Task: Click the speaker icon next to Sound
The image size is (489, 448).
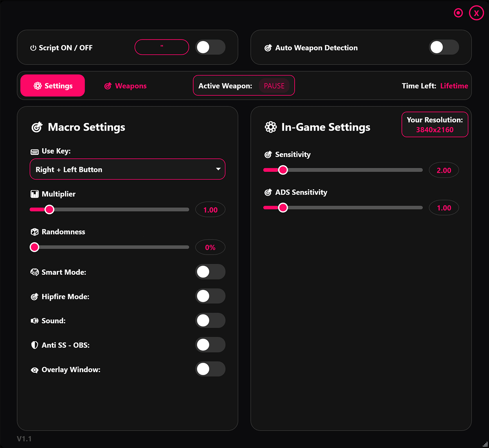Action: 34,320
